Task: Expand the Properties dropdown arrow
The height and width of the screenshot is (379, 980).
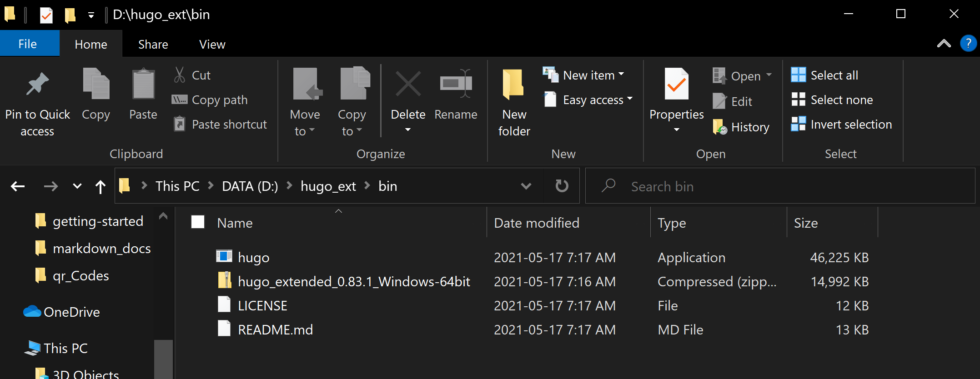Action: (676, 130)
